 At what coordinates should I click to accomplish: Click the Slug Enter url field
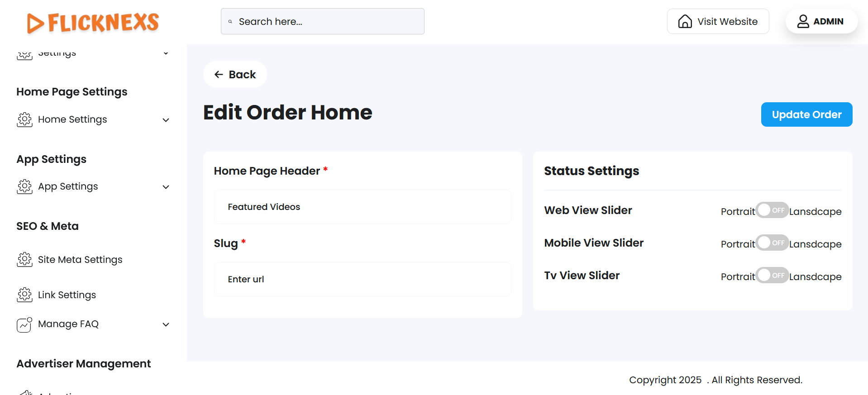362,279
